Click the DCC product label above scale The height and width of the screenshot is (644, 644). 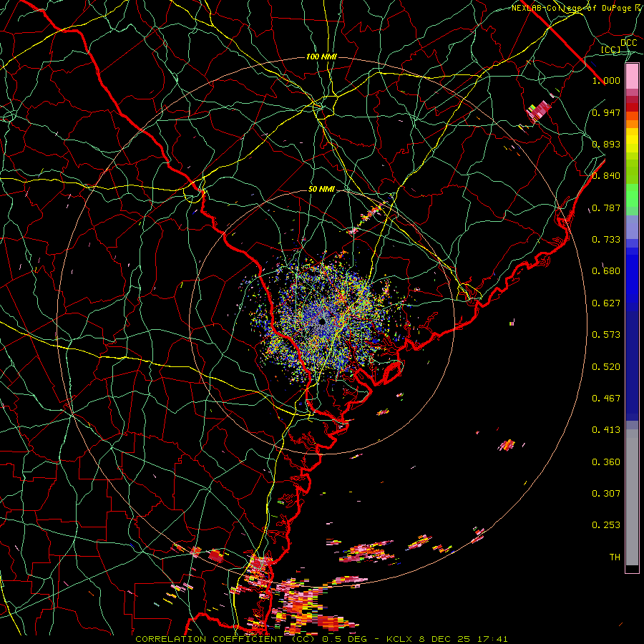[x=628, y=43]
